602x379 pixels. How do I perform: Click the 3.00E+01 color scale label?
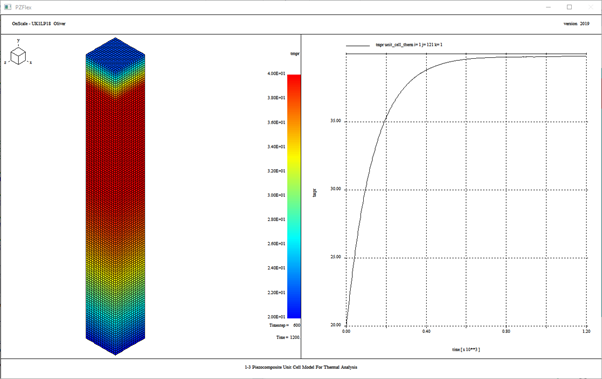coord(276,195)
